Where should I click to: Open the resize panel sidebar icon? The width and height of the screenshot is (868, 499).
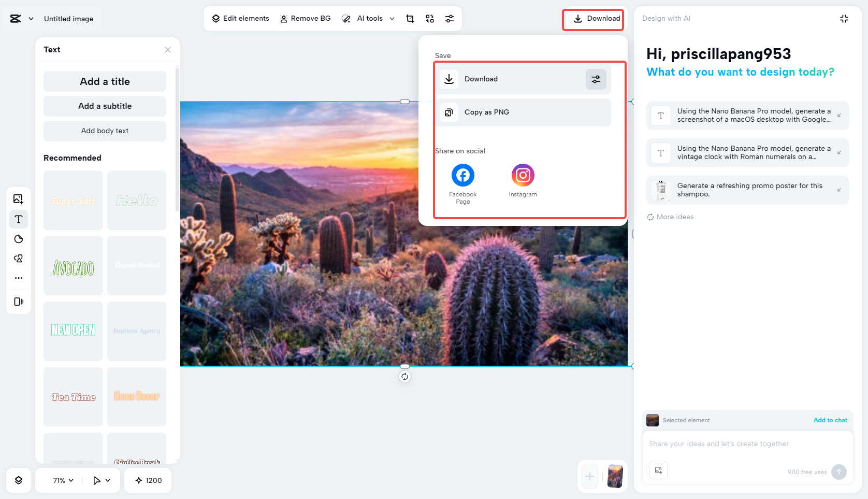point(19,302)
